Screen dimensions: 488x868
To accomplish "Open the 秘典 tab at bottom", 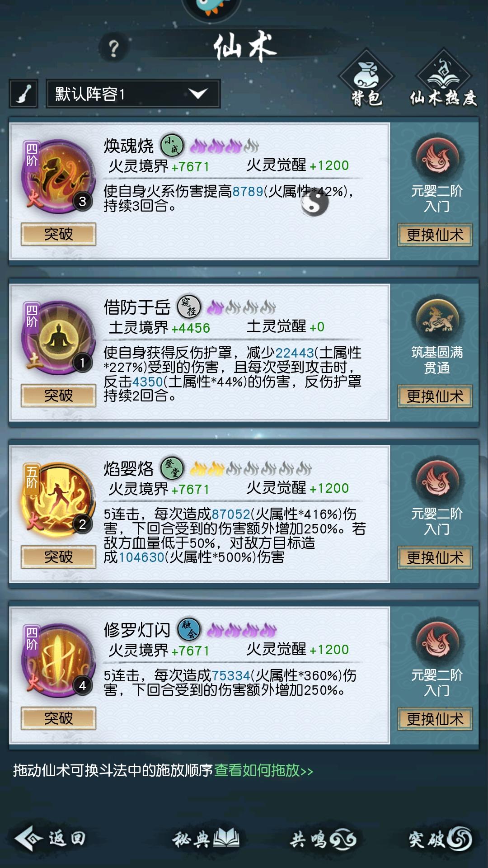I will click(x=206, y=840).
